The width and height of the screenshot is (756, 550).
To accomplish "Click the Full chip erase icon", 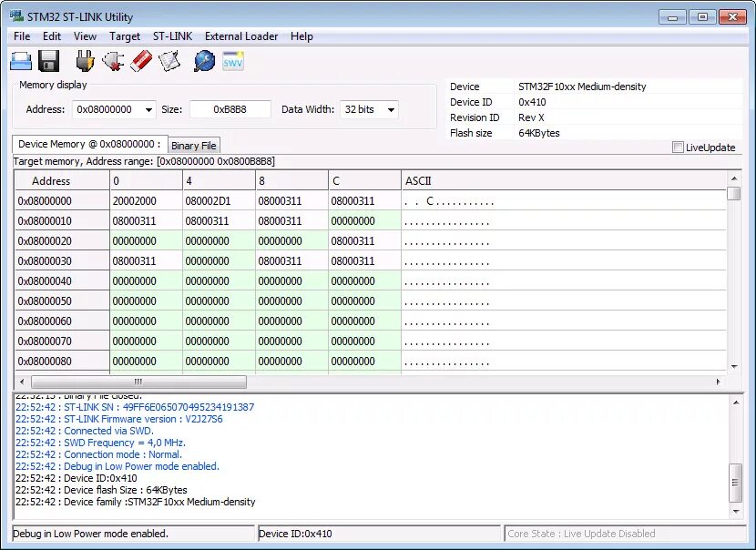I will [x=141, y=61].
